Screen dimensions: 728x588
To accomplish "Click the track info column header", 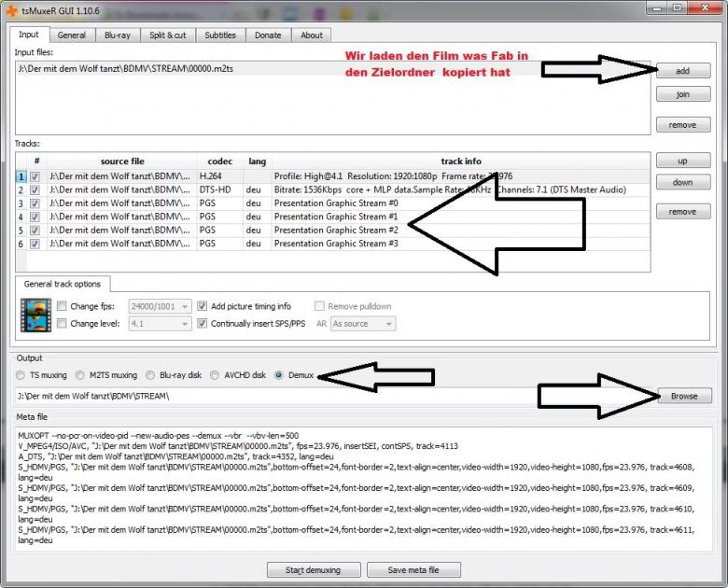I will (461, 161).
